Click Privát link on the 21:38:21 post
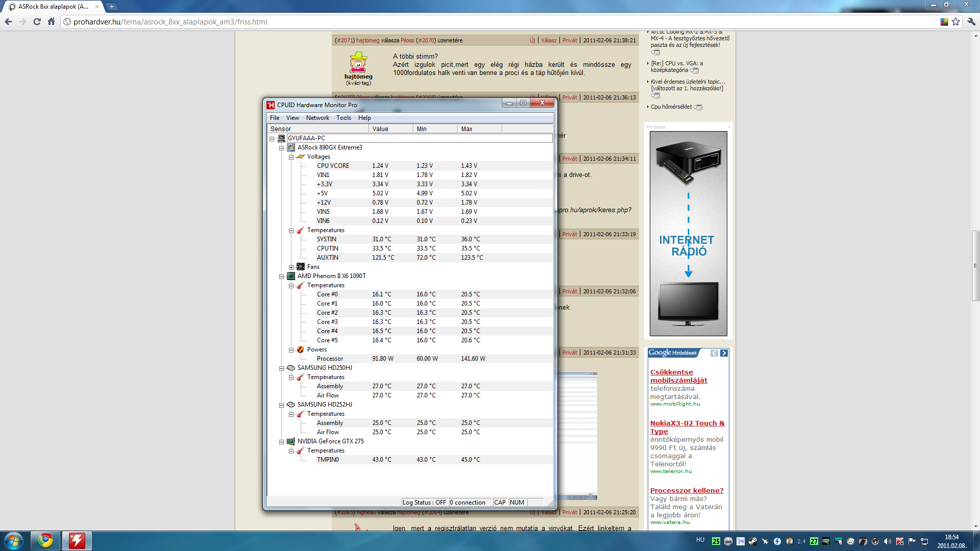The height and width of the screenshot is (551, 980). (570, 40)
